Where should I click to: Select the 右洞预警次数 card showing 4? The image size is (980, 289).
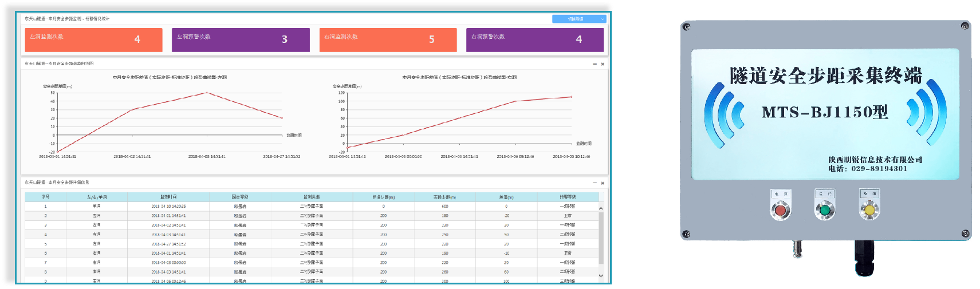(x=534, y=39)
